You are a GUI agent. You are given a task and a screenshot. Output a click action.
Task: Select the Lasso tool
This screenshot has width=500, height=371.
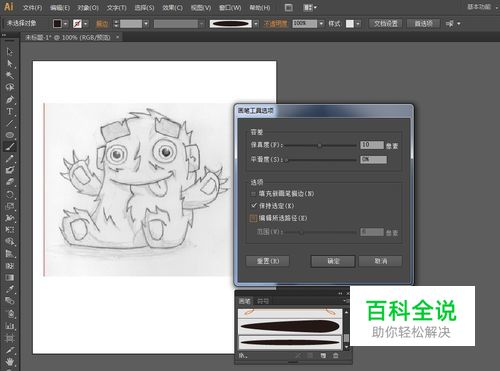point(10,87)
